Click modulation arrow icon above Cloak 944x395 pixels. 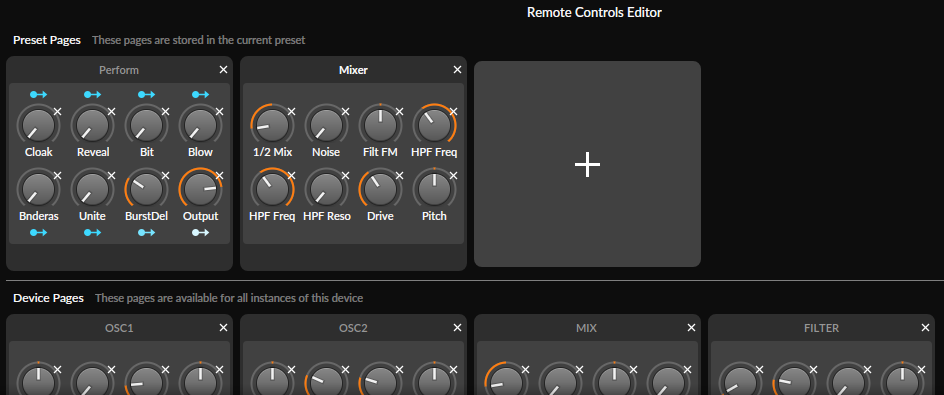[x=39, y=95]
